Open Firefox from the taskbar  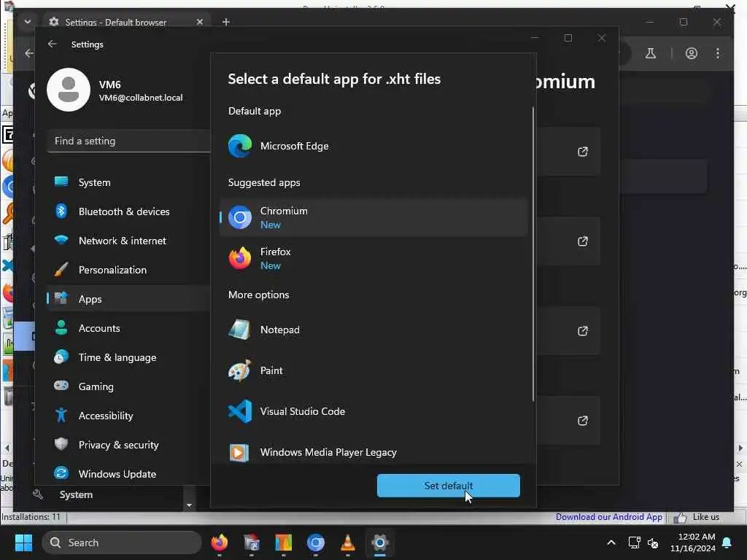[219, 542]
